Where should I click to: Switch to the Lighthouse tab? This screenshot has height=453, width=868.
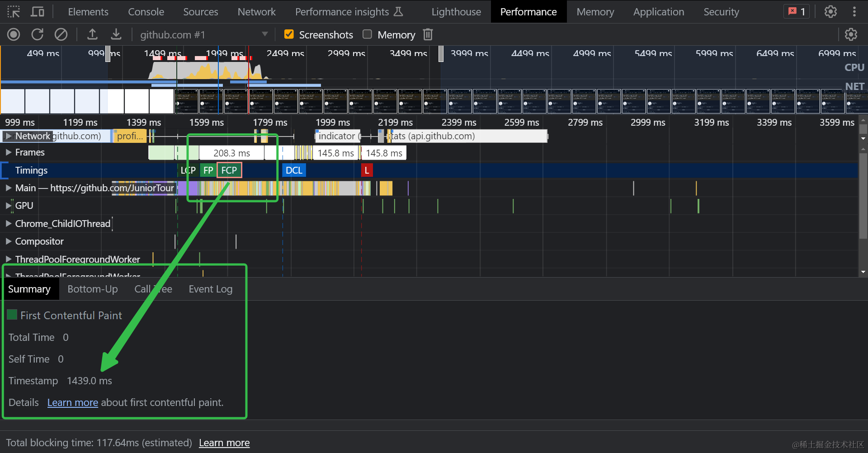click(x=456, y=12)
